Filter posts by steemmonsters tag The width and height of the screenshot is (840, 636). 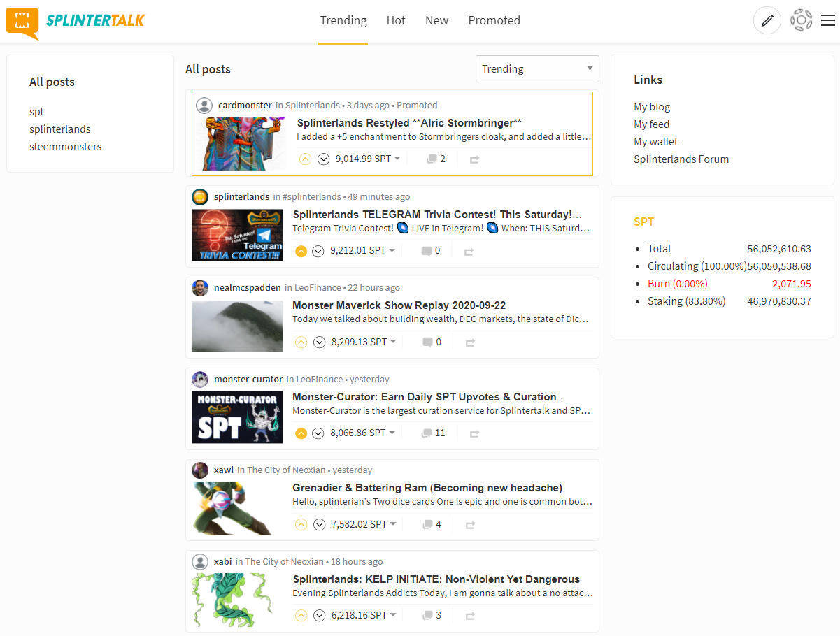[66, 147]
